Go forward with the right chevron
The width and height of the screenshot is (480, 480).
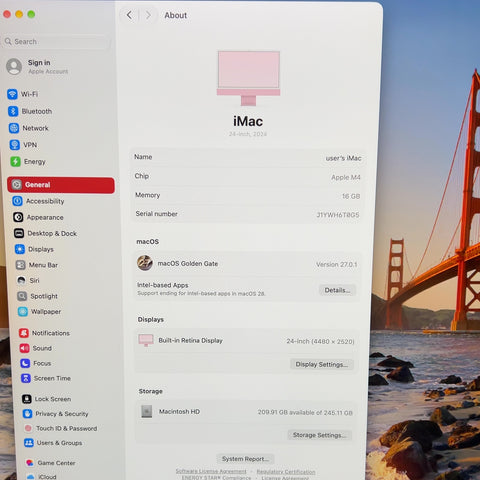pyautogui.click(x=148, y=15)
